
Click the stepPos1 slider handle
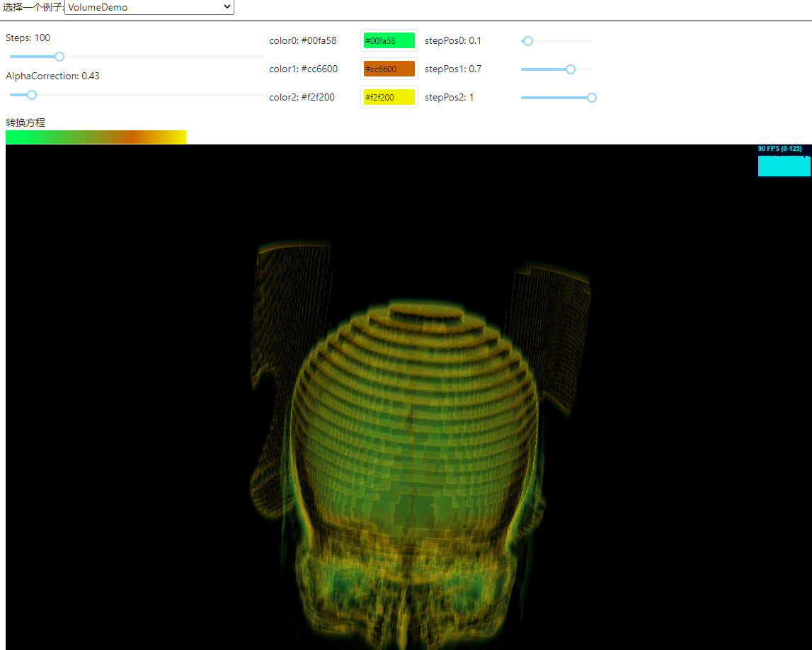point(571,69)
